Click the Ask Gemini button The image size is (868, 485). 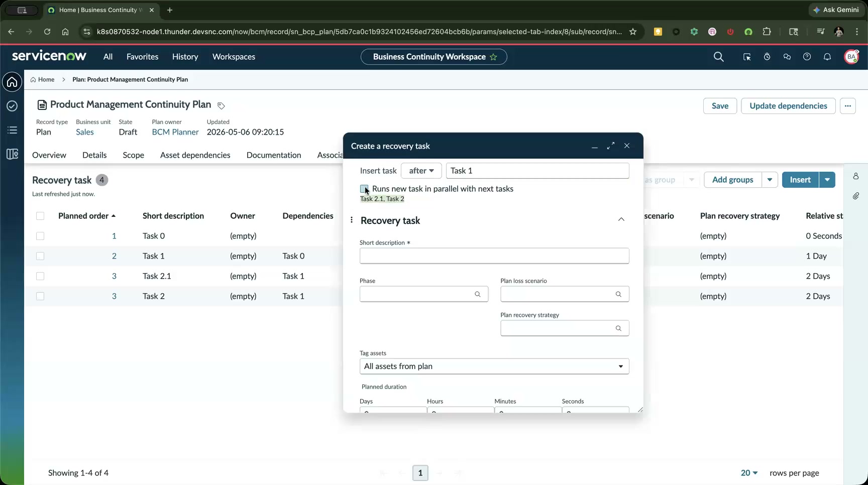[x=836, y=10]
